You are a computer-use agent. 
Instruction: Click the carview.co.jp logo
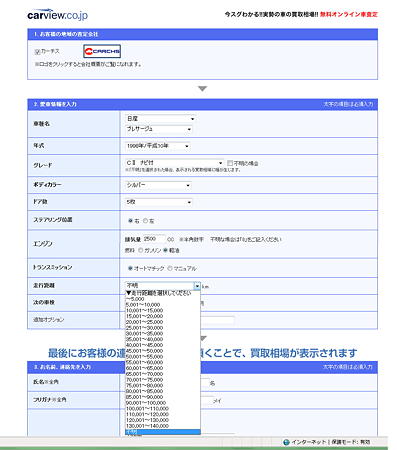pos(58,15)
